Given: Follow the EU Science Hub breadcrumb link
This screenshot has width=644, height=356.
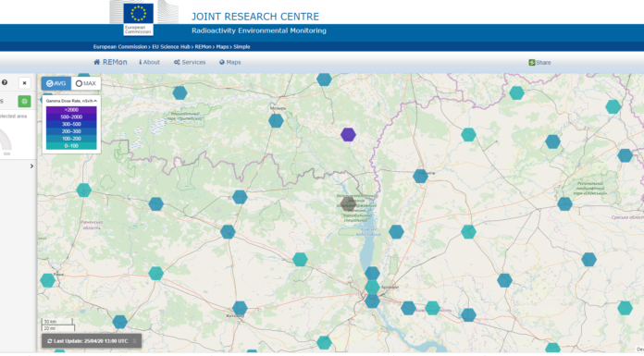Looking at the screenshot, I should click(x=171, y=47).
